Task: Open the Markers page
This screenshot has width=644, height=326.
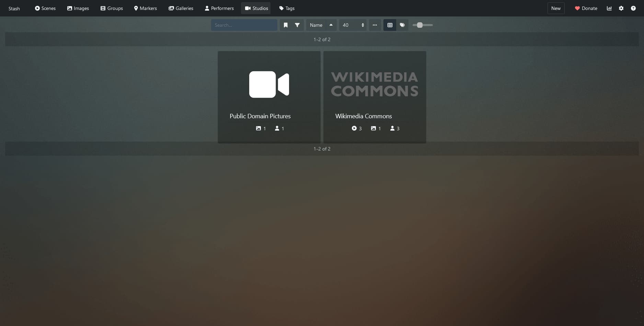Action: point(145,8)
